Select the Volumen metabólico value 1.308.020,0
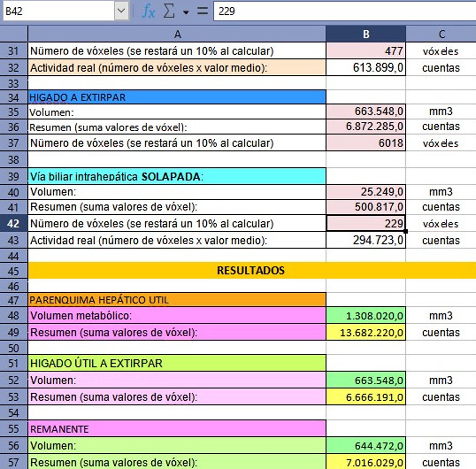Image resolution: width=476 pixels, height=469 pixels. pyautogui.click(x=366, y=316)
